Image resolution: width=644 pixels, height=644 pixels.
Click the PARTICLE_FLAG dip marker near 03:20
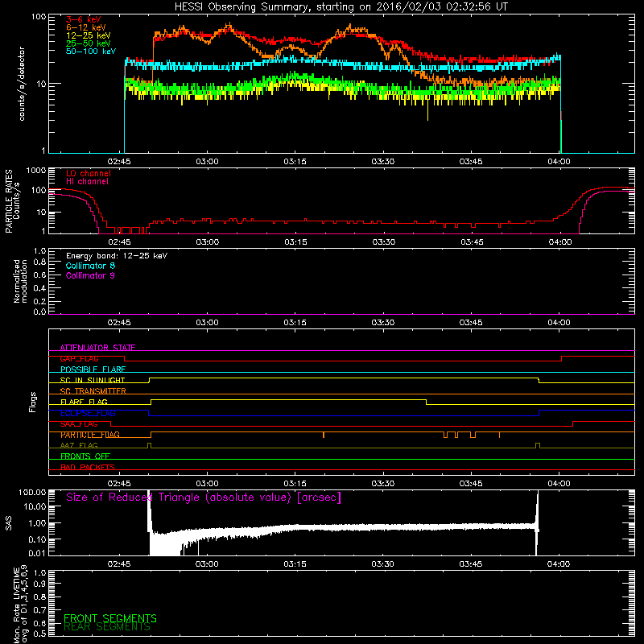(324, 435)
